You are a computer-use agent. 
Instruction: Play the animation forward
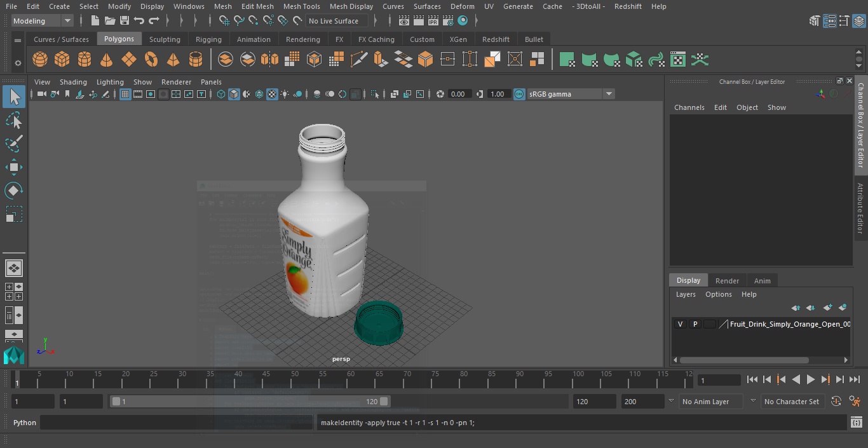[811, 379]
